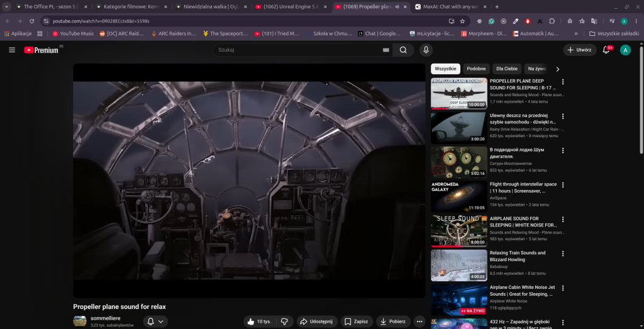Open the notifications bell with 9+ badge
Image resolution: width=644 pixels, height=329 pixels.
pyautogui.click(x=606, y=50)
